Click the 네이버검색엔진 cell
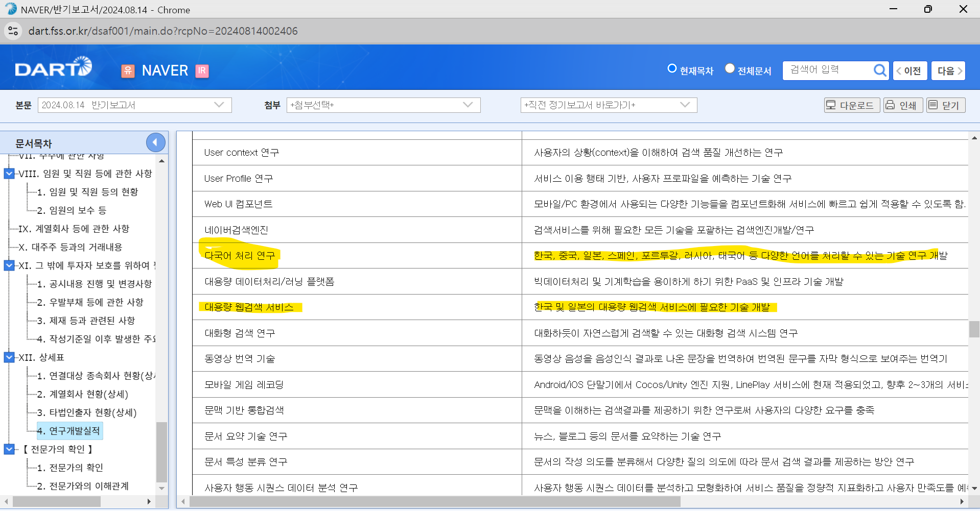 pos(357,230)
